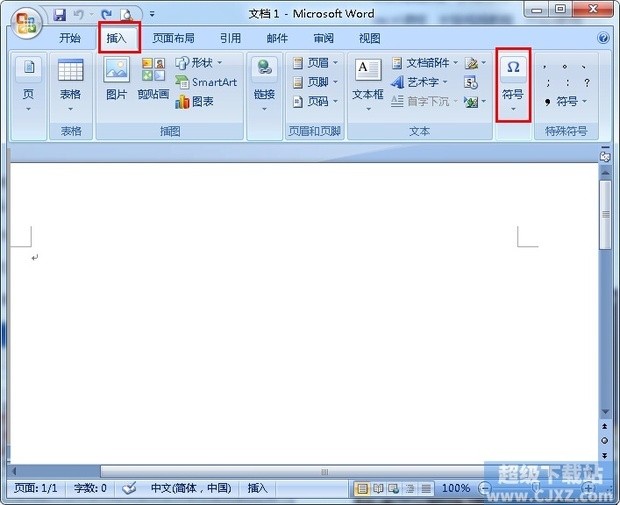Click the 文本框 text box icon

click(x=367, y=79)
